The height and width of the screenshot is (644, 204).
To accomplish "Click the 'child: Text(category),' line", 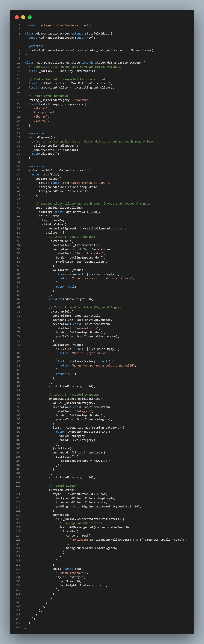I will (x=78, y=440).
